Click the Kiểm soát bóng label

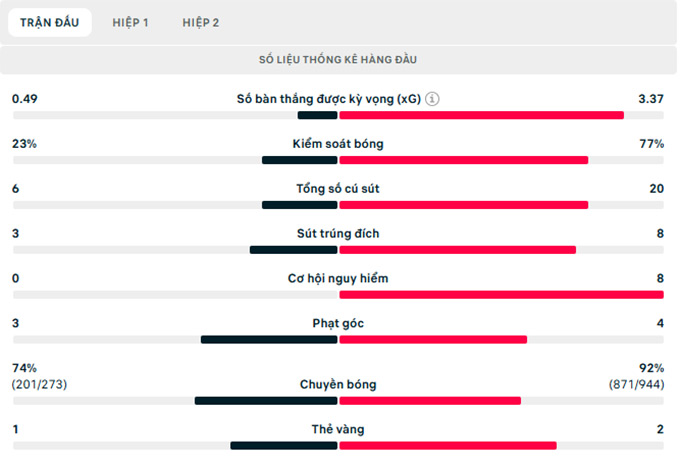[338, 144]
